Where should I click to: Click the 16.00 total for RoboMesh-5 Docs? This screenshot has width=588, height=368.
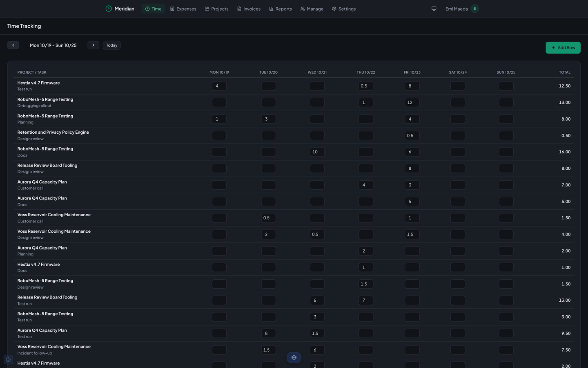[565, 152]
